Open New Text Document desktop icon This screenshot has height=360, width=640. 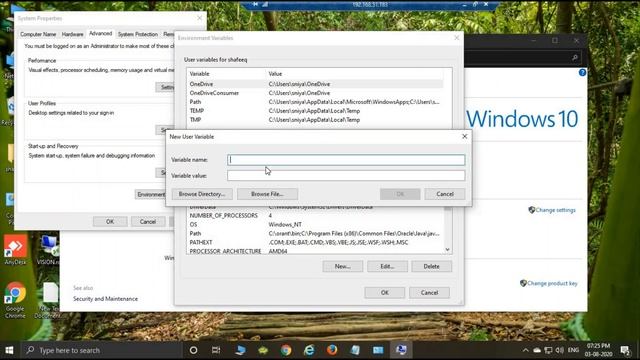[x=49, y=300]
